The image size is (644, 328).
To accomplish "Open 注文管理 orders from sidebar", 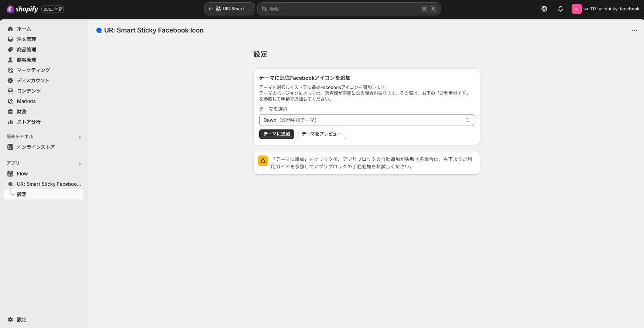I will 26,39.
